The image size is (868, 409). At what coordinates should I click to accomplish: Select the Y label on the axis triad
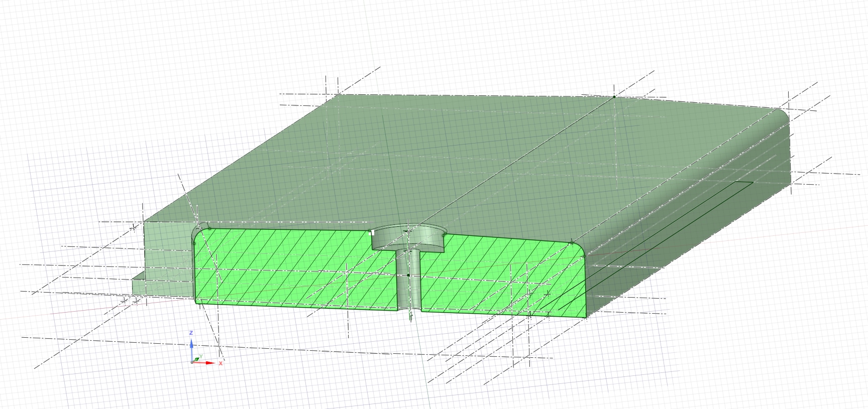pos(201,357)
